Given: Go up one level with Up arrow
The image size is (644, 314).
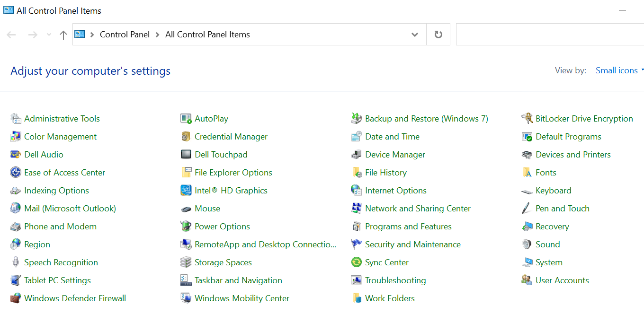Looking at the screenshot, I should (63, 35).
